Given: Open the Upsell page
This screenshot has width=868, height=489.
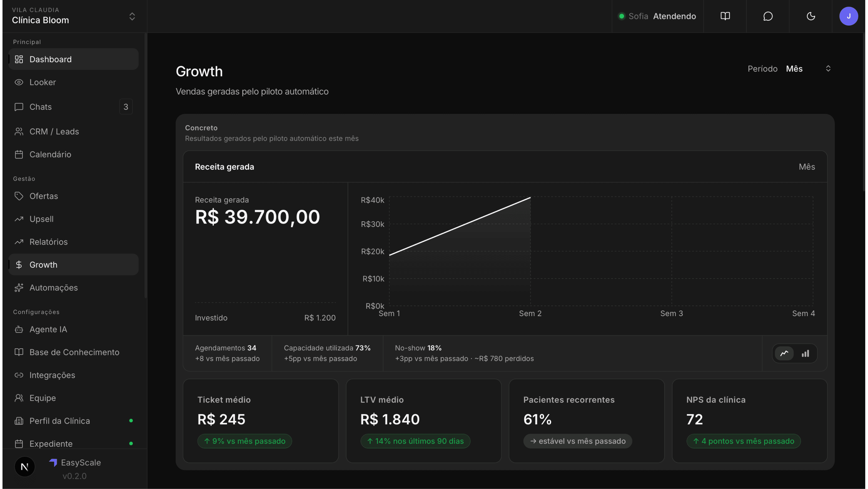Looking at the screenshot, I should [x=73, y=219].
